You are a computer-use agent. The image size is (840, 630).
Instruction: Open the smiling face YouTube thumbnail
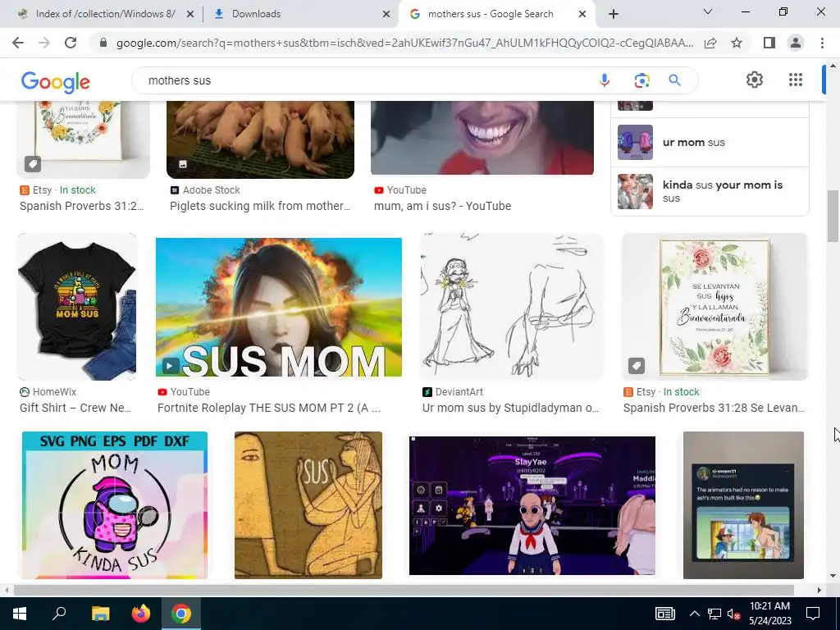482,138
